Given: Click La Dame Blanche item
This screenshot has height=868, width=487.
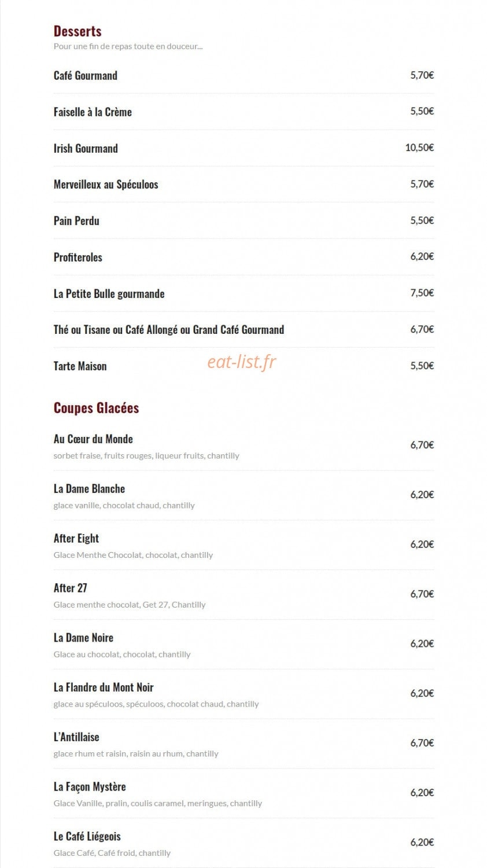Looking at the screenshot, I should click(89, 488).
